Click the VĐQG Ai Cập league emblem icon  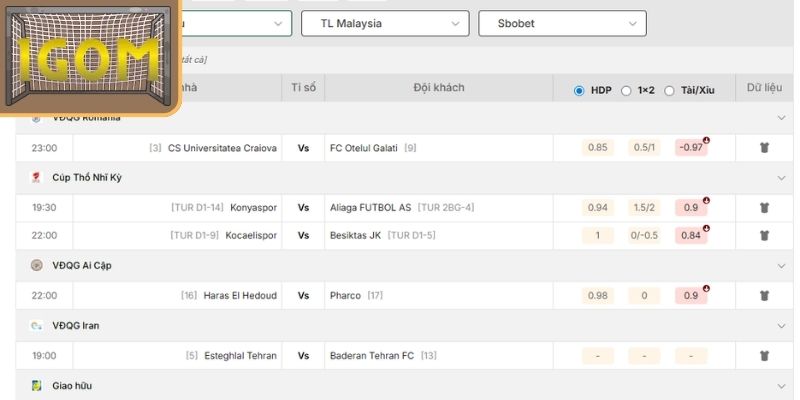point(36,265)
